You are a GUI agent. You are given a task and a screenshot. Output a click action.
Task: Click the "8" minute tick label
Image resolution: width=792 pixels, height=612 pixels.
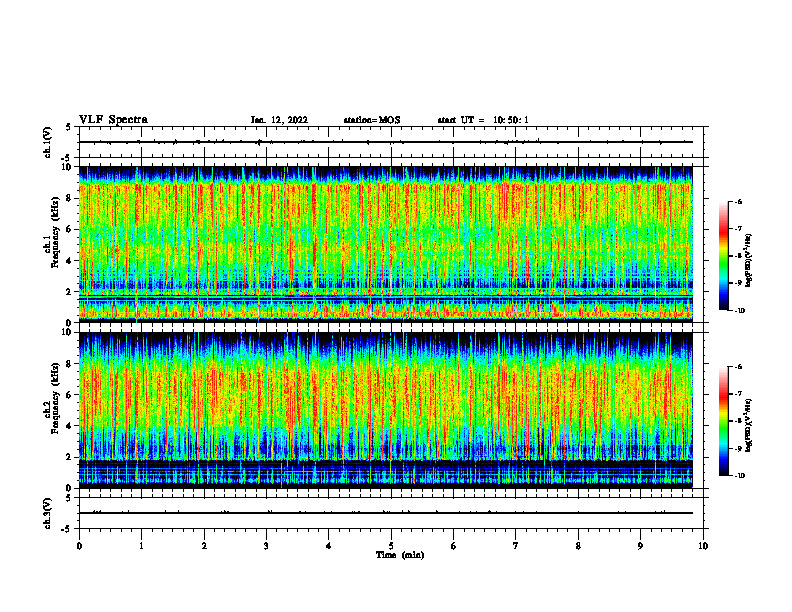578,546
